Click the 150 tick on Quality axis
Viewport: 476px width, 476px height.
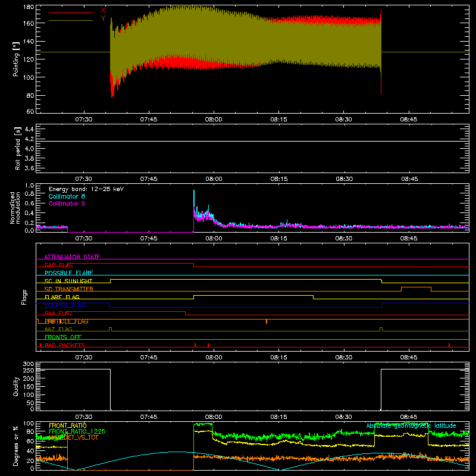point(29,387)
